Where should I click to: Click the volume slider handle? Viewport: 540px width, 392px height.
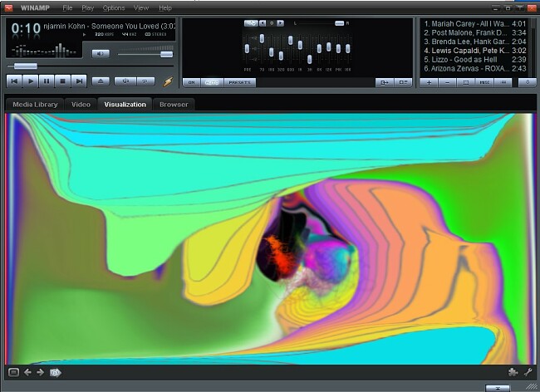point(167,54)
